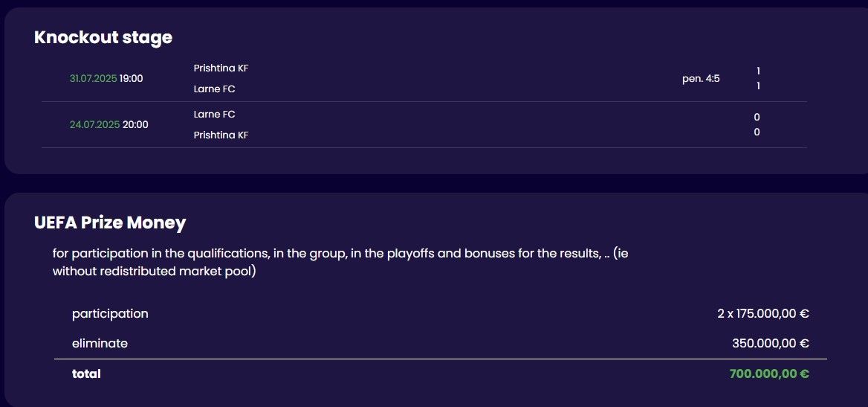Click the pen. 4:5 penalty result
Screen dimensions: 868x407
(701, 78)
